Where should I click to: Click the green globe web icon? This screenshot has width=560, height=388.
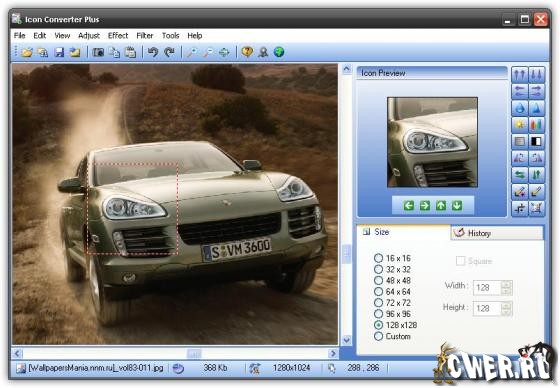(x=279, y=52)
